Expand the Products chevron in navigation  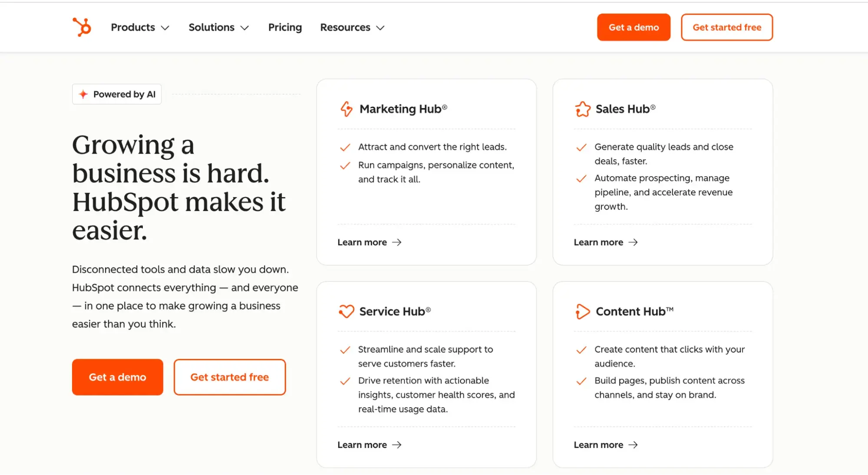pos(165,28)
